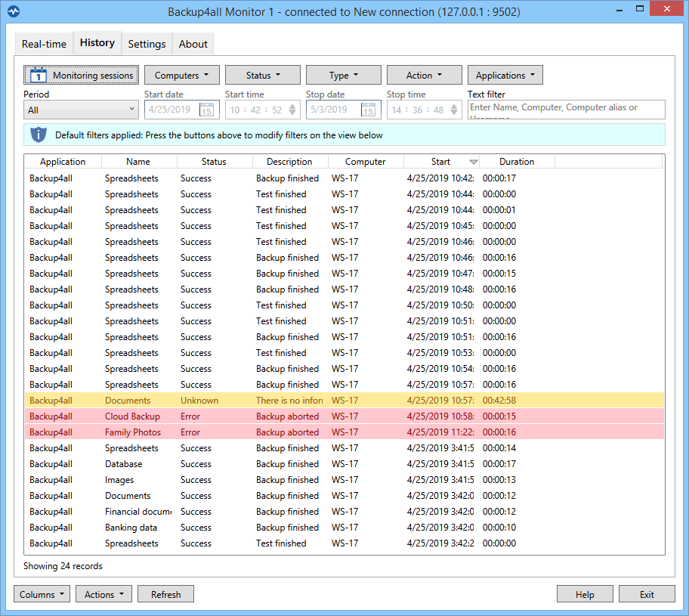
Task: Open the Actions dropdown button
Action: tap(104, 594)
